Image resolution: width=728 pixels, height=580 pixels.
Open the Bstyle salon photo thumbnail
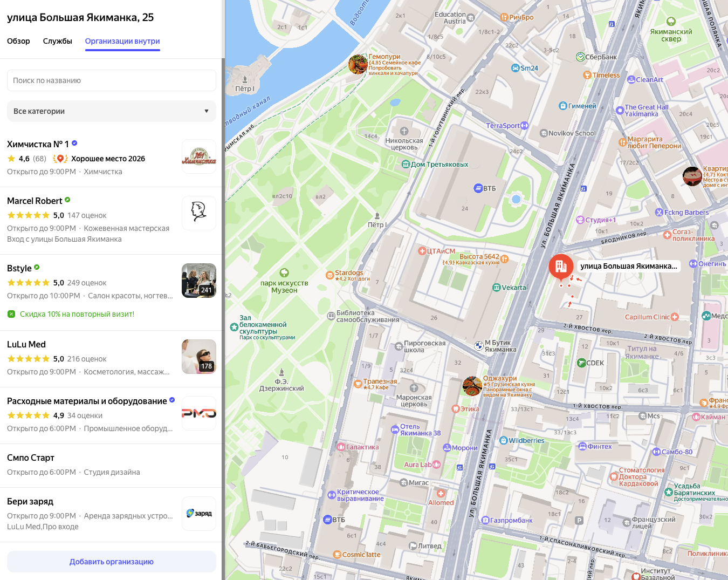tap(198, 281)
